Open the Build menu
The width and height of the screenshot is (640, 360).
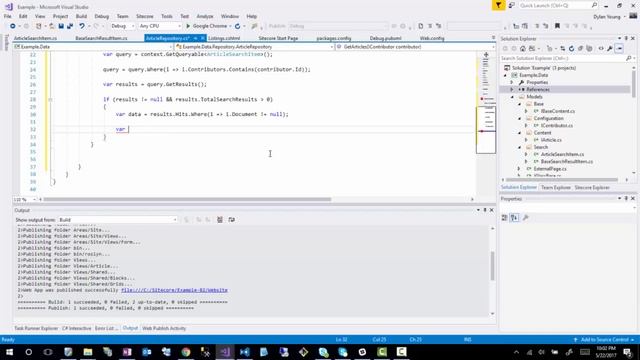pyautogui.click(x=81, y=16)
